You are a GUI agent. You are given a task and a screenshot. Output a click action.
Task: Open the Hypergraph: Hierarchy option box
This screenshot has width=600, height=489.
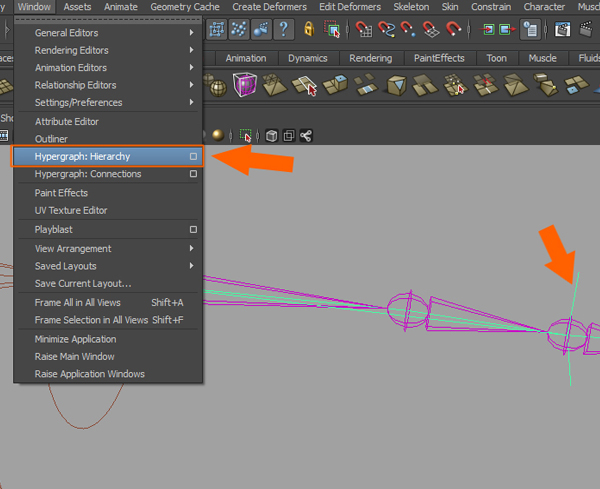[x=194, y=156]
